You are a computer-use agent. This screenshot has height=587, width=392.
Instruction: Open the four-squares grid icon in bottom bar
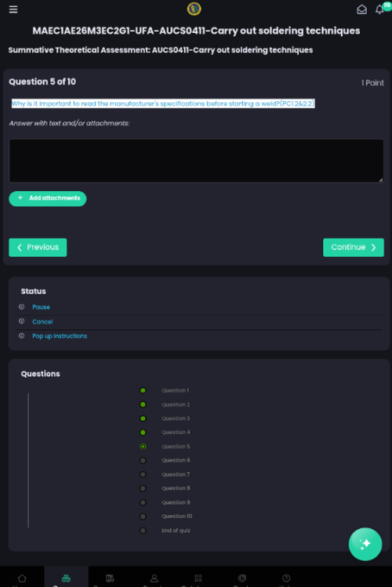click(x=198, y=578)
